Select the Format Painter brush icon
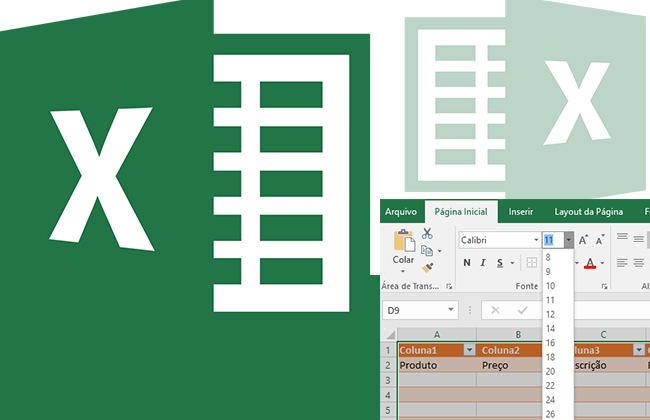The image size is (650, 420). (427, 268)
